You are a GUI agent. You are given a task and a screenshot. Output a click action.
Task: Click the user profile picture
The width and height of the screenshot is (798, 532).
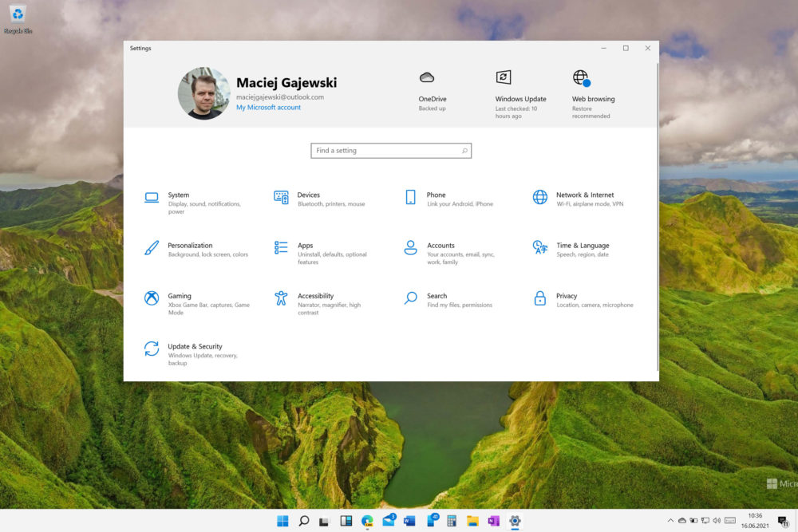(x=203, y=93)
